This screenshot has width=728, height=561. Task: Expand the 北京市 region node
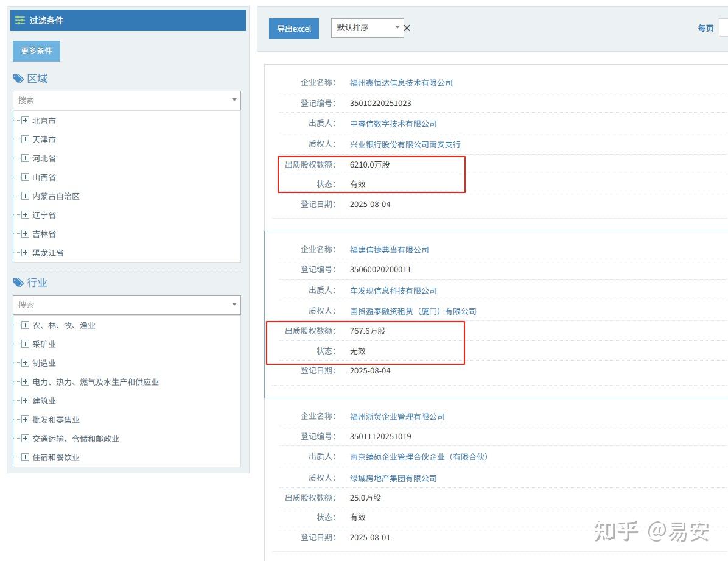tap(24, 120)
